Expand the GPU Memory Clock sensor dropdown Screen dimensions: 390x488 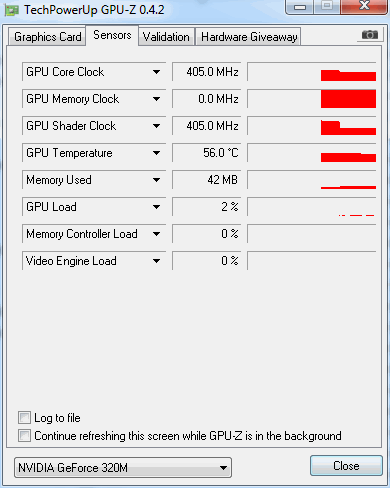click(156, 99)
